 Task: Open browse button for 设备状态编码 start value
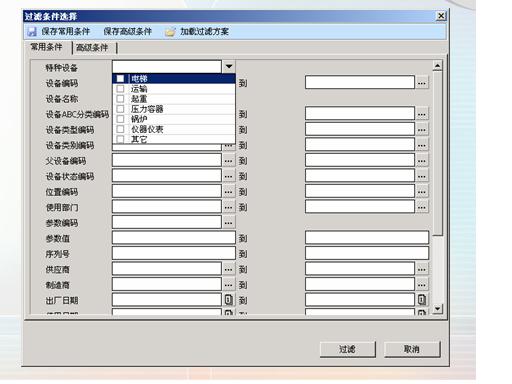click(229, 176)
